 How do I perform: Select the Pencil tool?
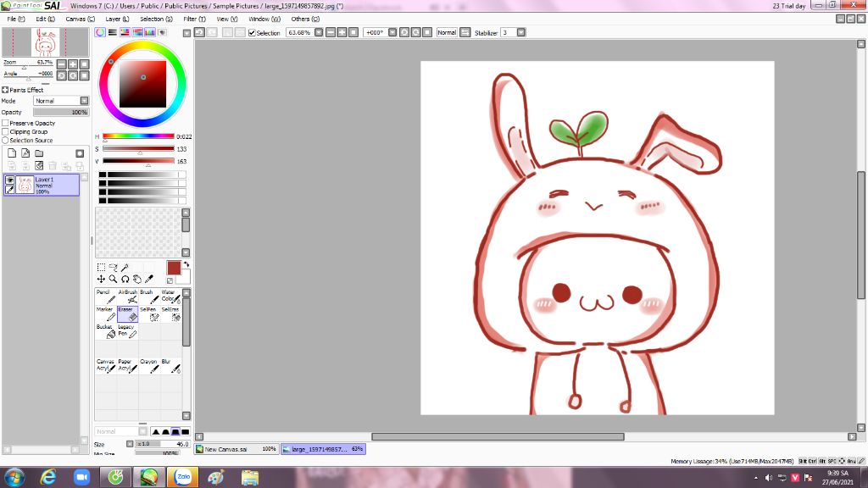tap(106, 297)
